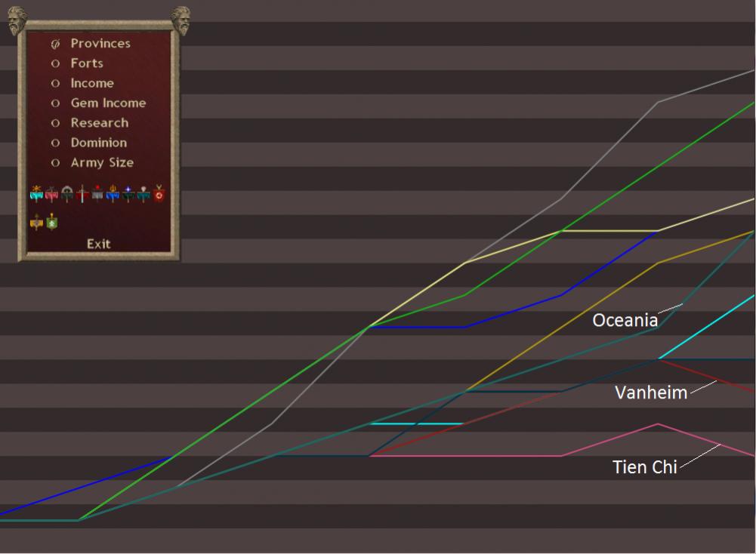
Task: Select the yellow nation banner icon
Action: click(36, 222)
